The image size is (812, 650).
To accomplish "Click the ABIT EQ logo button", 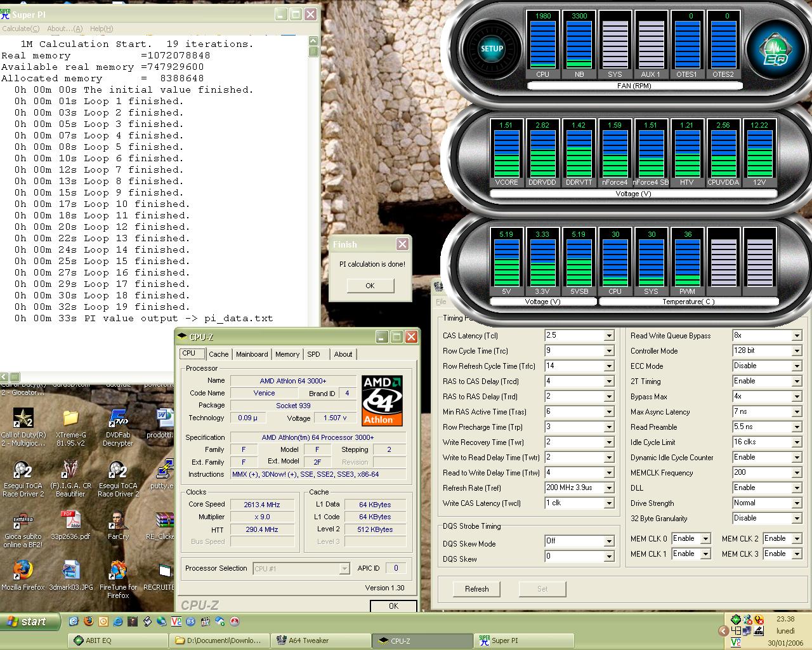I will (775, 49).
